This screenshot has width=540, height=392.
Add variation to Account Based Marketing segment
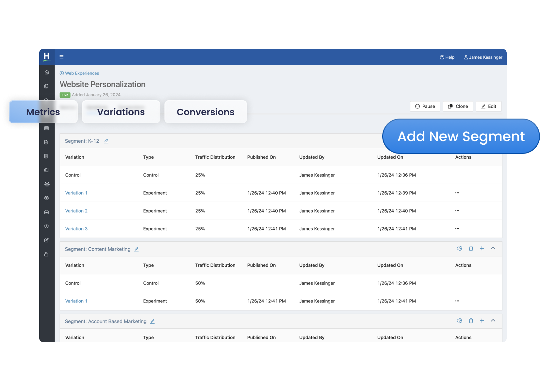tap(482, 321)
